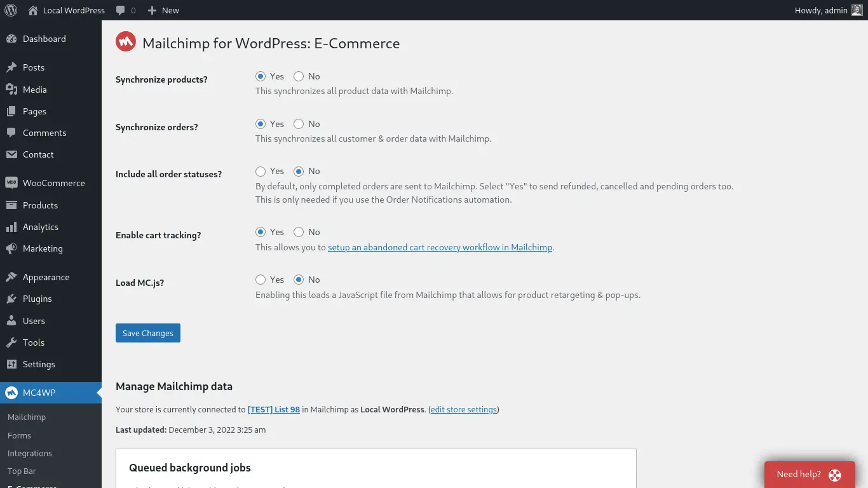The image size is (868, 488).
Task: Select Yes for Include all order statuses
Action: 261,171
